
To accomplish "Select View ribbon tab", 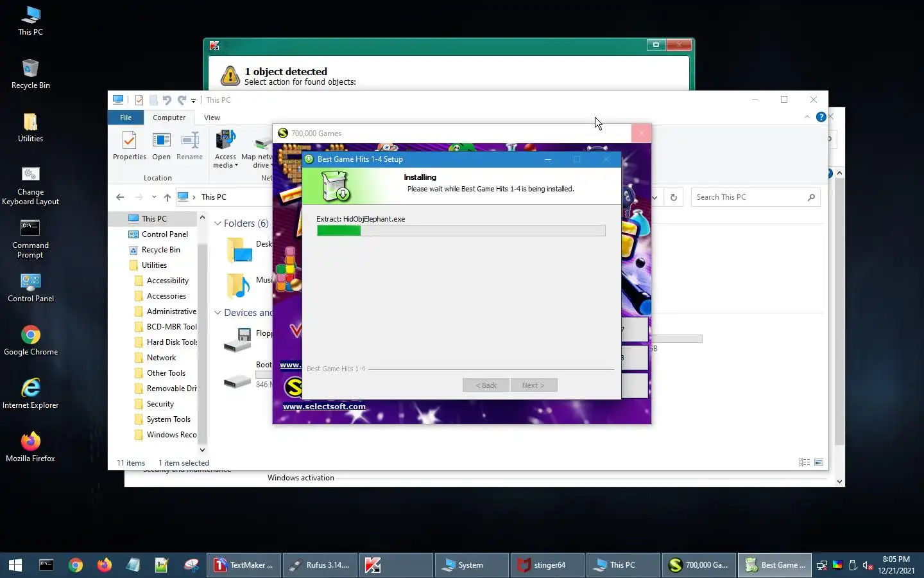I will pos(212,118).
